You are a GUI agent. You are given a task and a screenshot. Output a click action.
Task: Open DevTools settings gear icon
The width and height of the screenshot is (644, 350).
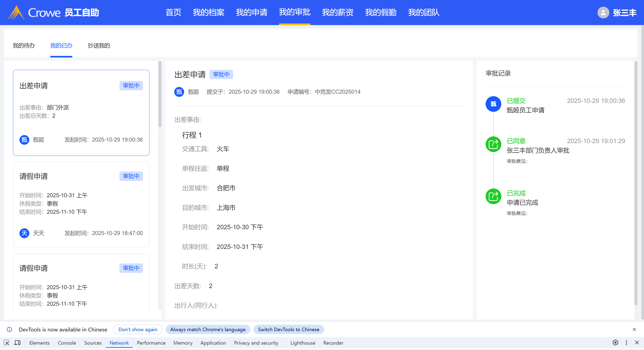pos(615,342)
